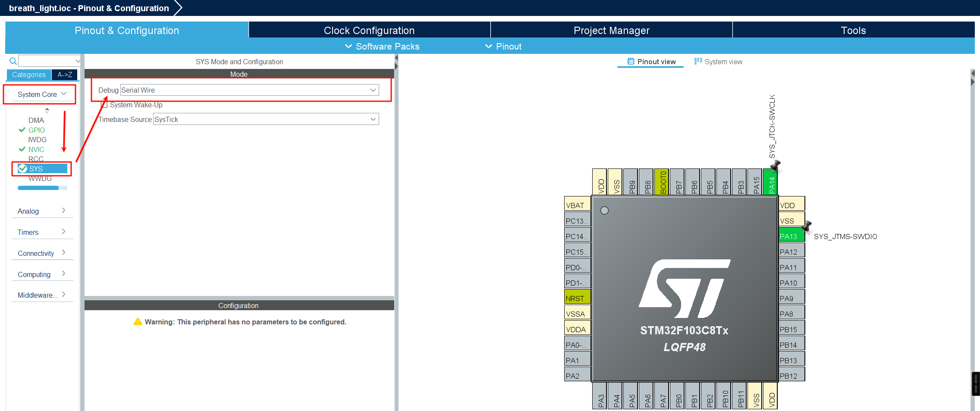
Task: Click the pushpin icon on PA14
Action: [775, 165]
